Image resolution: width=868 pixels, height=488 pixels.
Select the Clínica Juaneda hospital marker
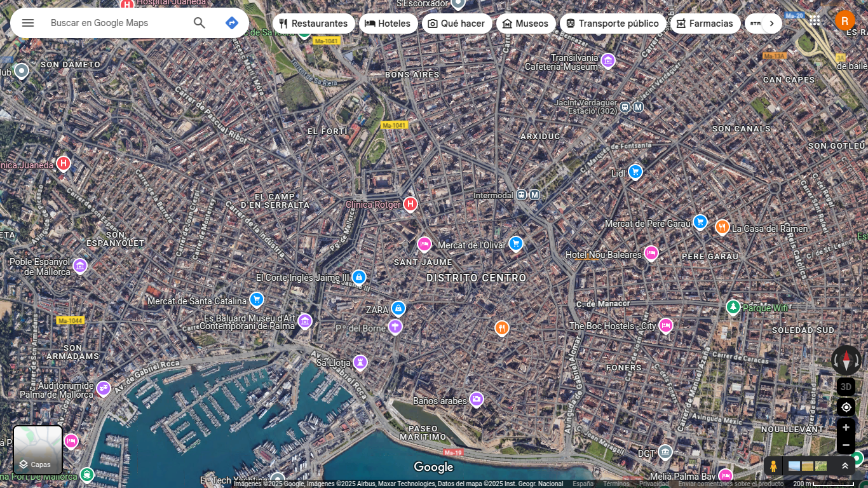click(x=63, y=164)
